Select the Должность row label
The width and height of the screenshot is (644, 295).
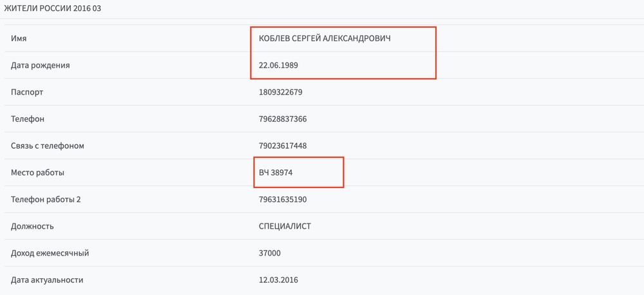click(32, 226)
